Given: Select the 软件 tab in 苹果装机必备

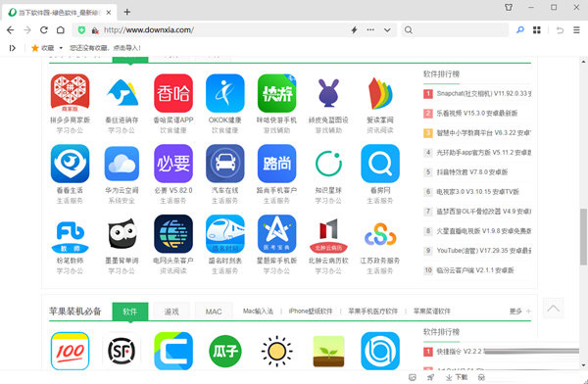Looking at the screenshot, I should pyautogui.click(x=130, y=312).
